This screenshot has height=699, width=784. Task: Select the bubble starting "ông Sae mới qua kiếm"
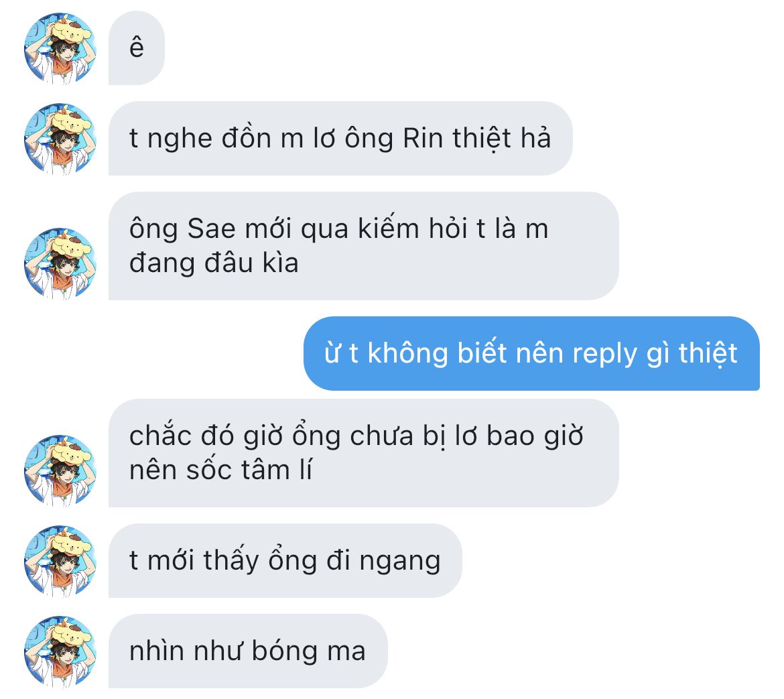[363, 246]
